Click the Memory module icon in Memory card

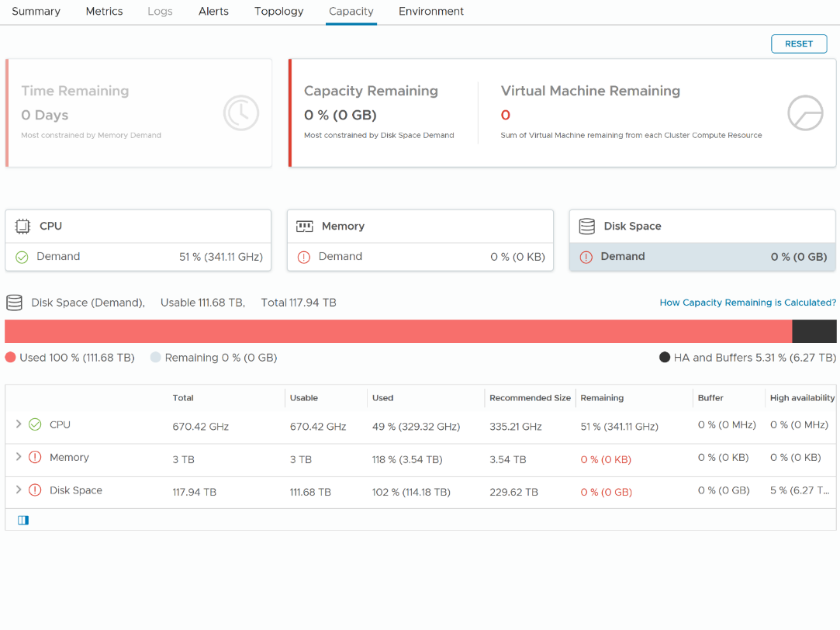click(305, 227)
